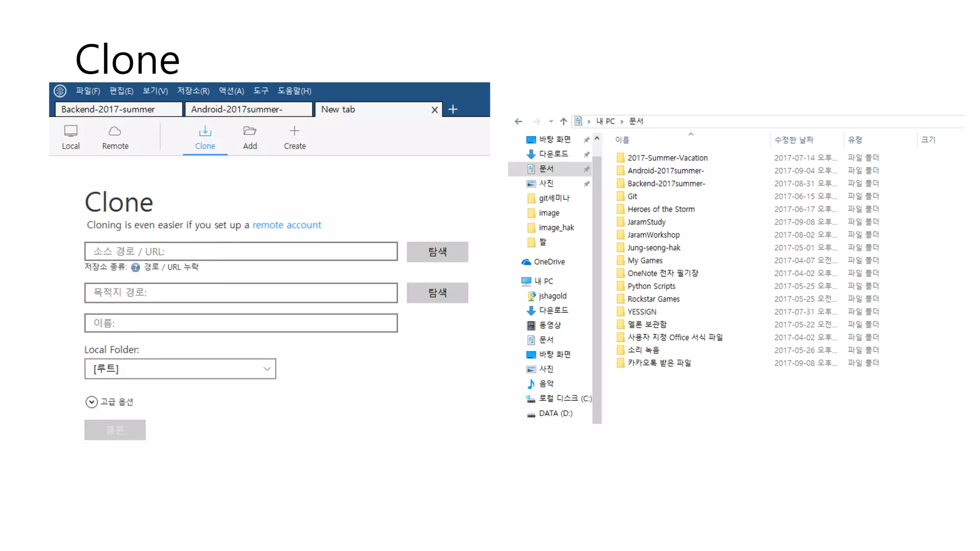Select the Clone download icon
Image resolution: width=980 pixels, height=551 pixels.
click(205, 131)
